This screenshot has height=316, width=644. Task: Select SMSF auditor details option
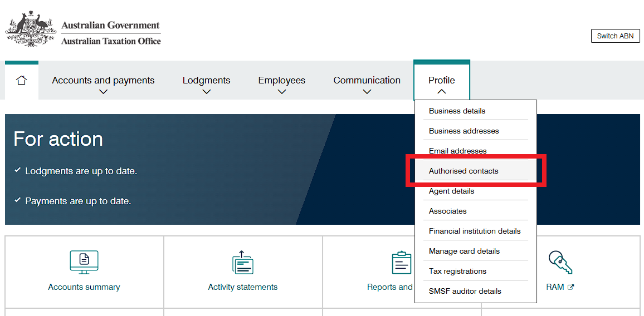pyautogui.click(x=465, y=291)
